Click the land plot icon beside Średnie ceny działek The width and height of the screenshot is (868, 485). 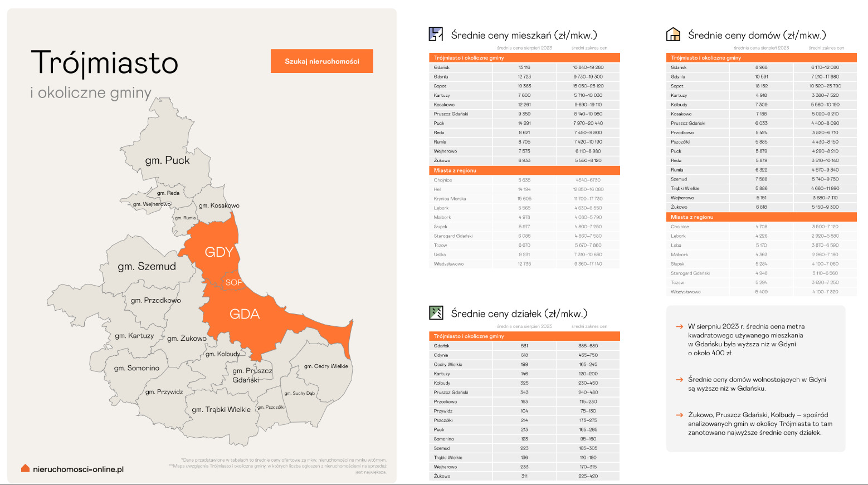tap(436, 313)
